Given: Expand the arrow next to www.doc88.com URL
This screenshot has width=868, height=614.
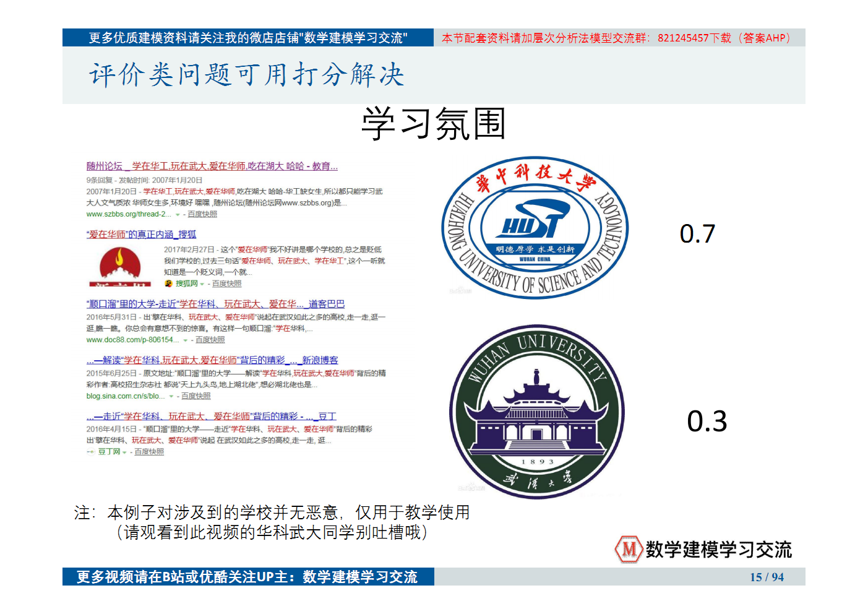Looking at the screenshot, I should click(186, 340).
